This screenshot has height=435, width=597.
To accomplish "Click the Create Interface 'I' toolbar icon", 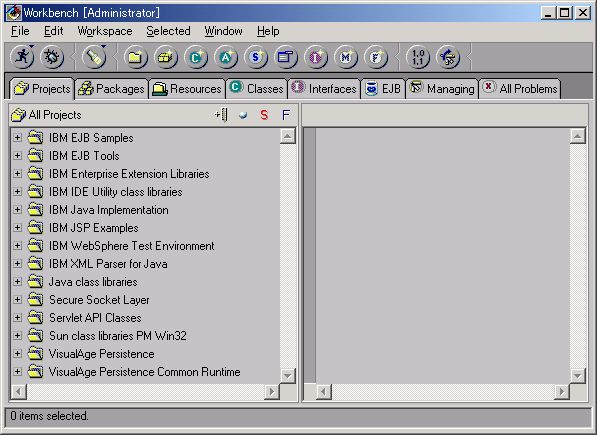I will [316, 57].
